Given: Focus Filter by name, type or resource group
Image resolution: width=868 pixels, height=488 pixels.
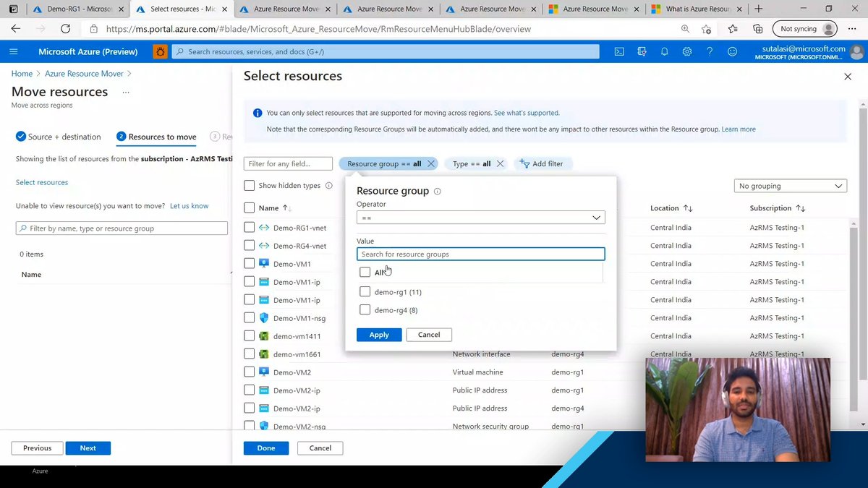Looking at the screenshot, I should [122, 228].
